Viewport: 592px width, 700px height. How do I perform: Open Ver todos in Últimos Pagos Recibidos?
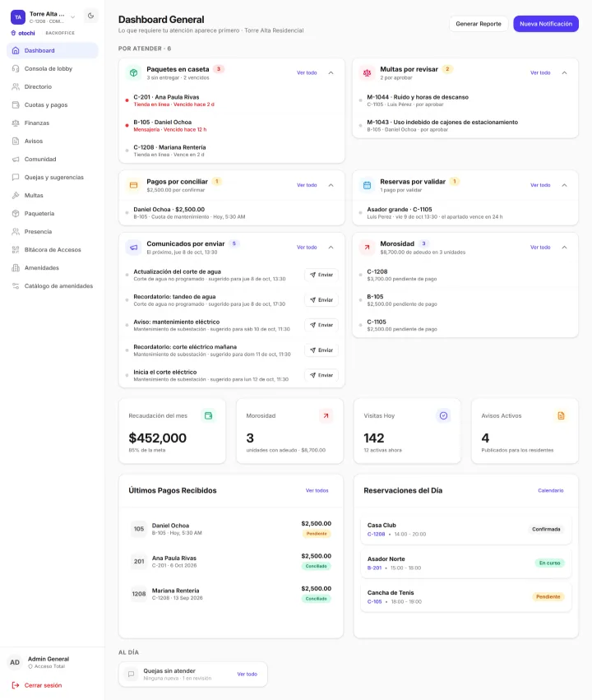[x=317, y=490]
